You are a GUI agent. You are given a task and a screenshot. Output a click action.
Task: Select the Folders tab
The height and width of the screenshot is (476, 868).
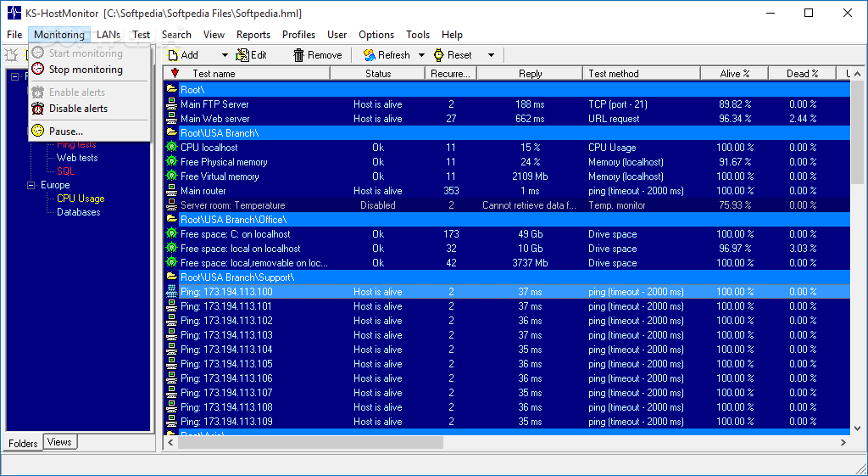23,443
